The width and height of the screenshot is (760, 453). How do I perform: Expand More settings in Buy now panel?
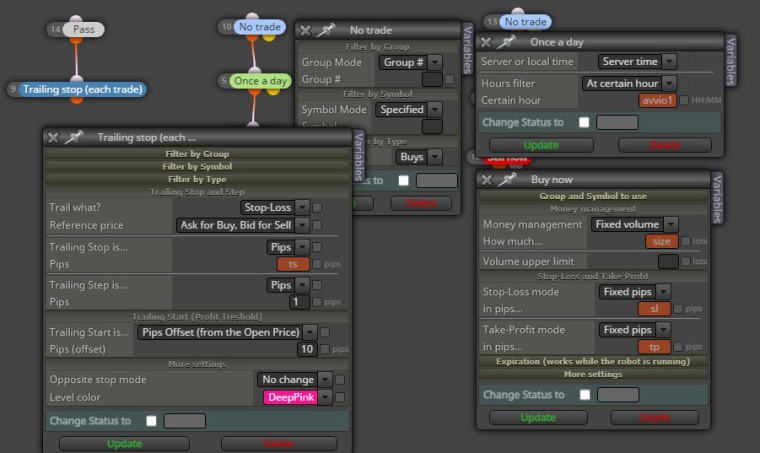click(x=593, y=375)
